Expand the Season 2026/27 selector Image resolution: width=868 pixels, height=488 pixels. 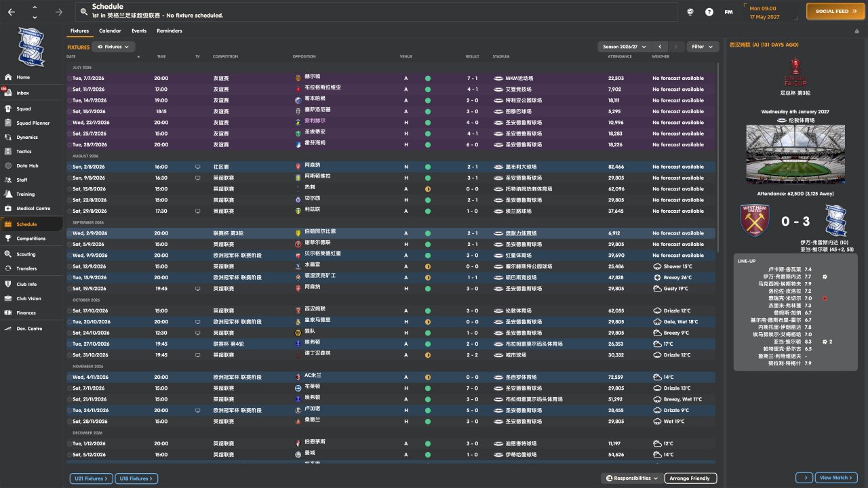coord(624,47)
